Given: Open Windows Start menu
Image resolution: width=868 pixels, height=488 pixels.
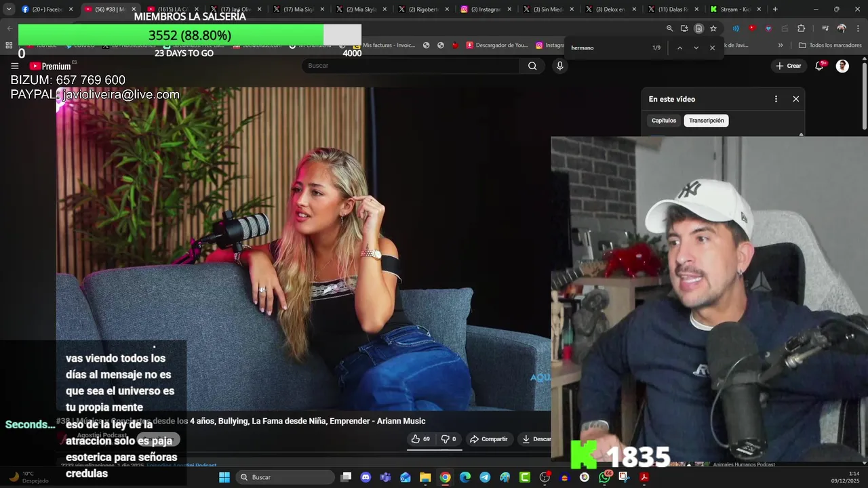Looking at the screenshot, I should click(224, 477).
